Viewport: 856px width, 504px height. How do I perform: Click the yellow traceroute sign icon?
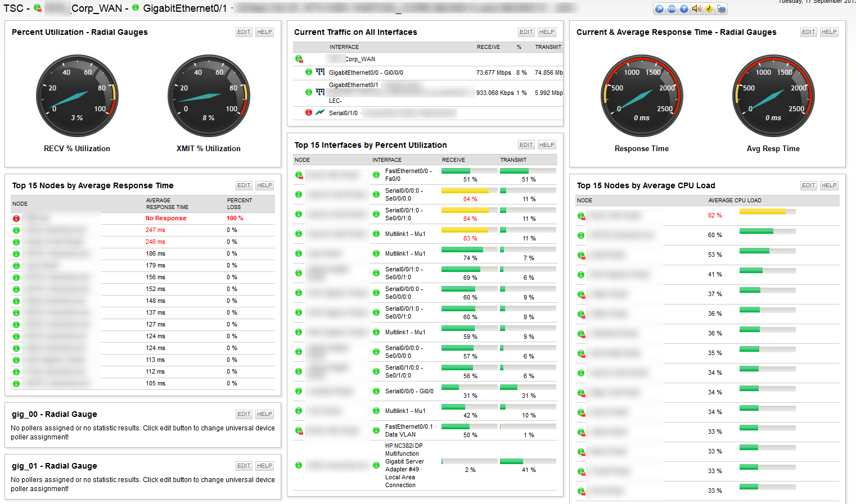[709, 8]
